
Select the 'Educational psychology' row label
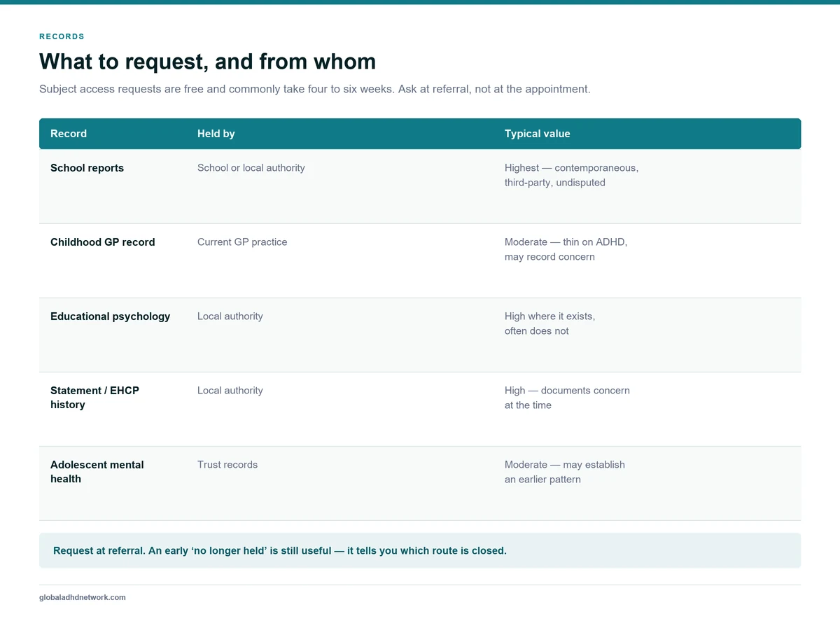pos(111,316)
